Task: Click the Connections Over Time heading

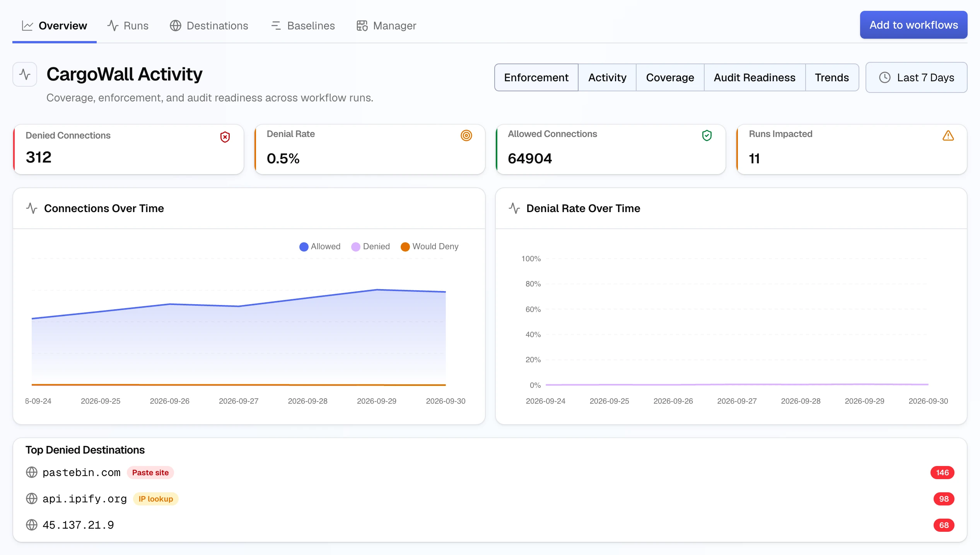Action: coord(104,208)
